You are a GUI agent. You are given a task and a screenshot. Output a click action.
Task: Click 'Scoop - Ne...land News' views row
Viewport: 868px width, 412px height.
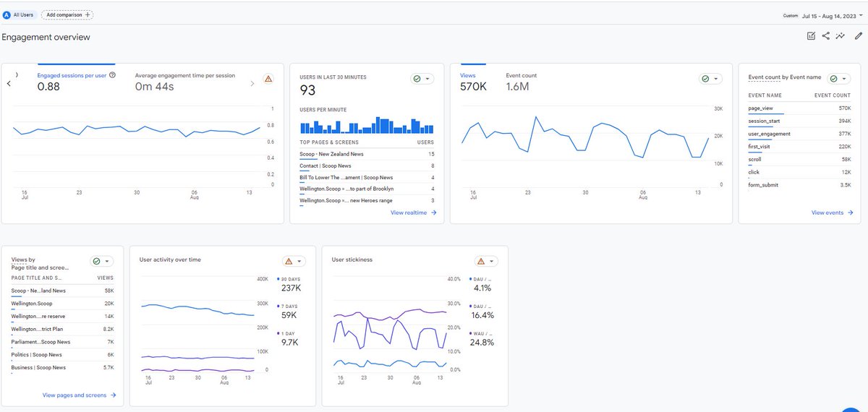point(62,291)
